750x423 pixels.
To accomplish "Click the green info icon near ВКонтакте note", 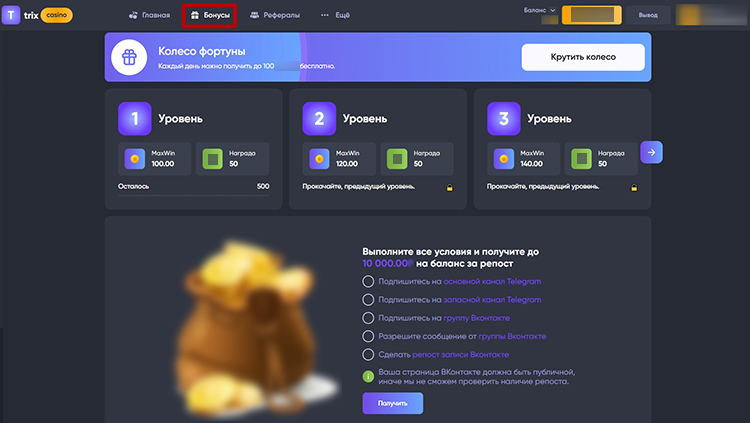I will point(368,377).
